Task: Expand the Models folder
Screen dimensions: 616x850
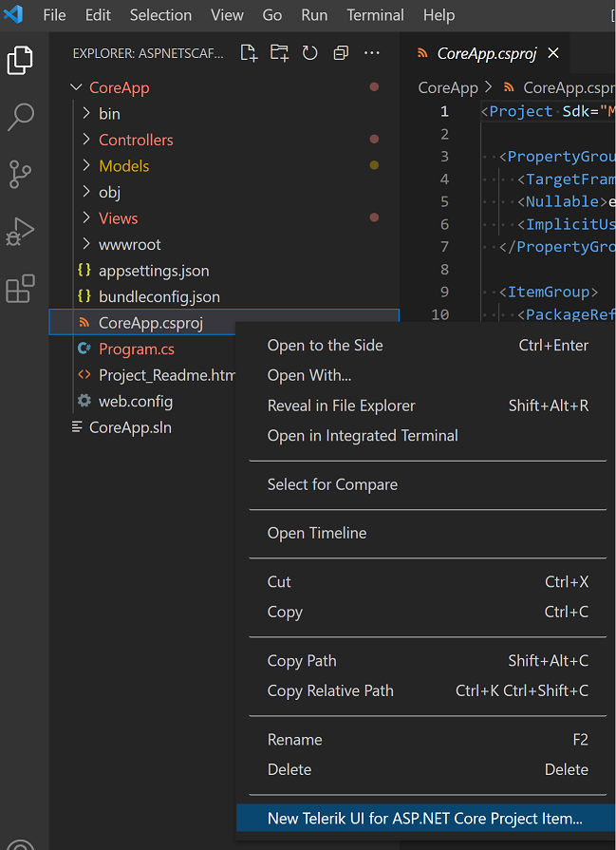Action: [x=86, y=165]
